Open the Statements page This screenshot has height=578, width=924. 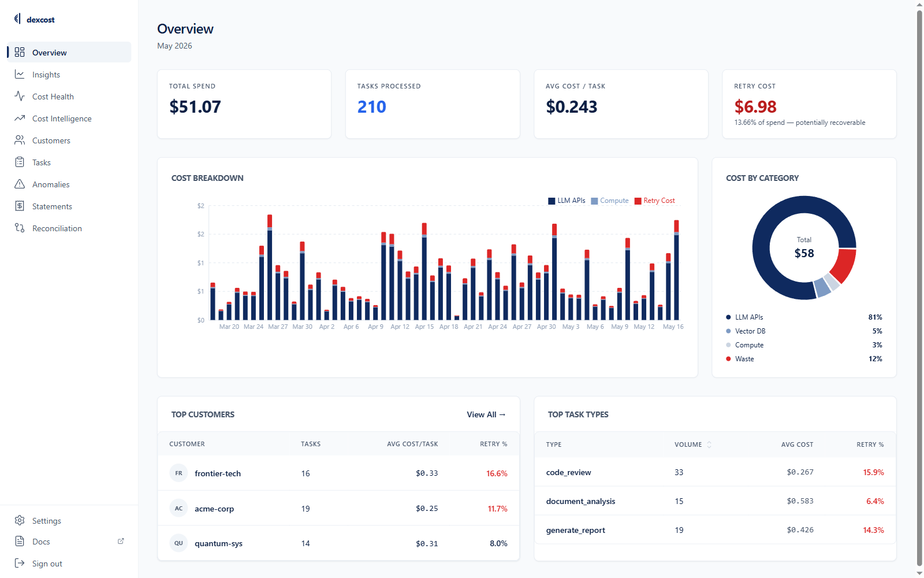(x=69, y=206)
